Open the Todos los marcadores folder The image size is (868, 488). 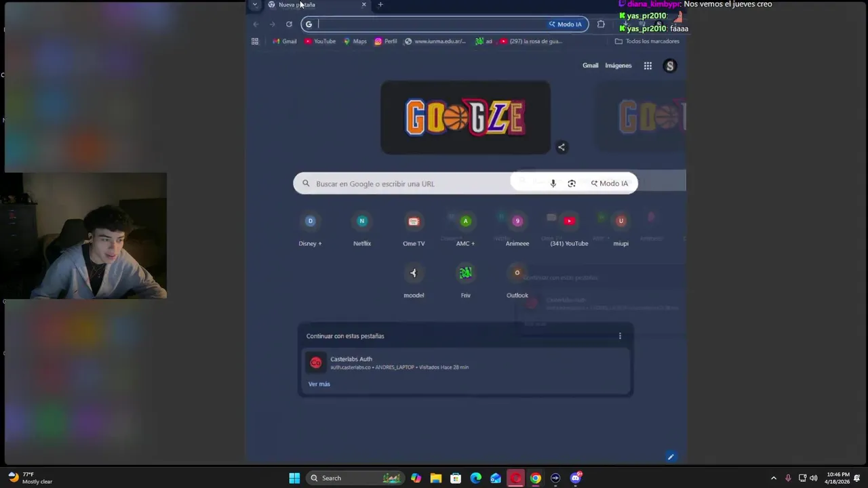tap(647, 41)
